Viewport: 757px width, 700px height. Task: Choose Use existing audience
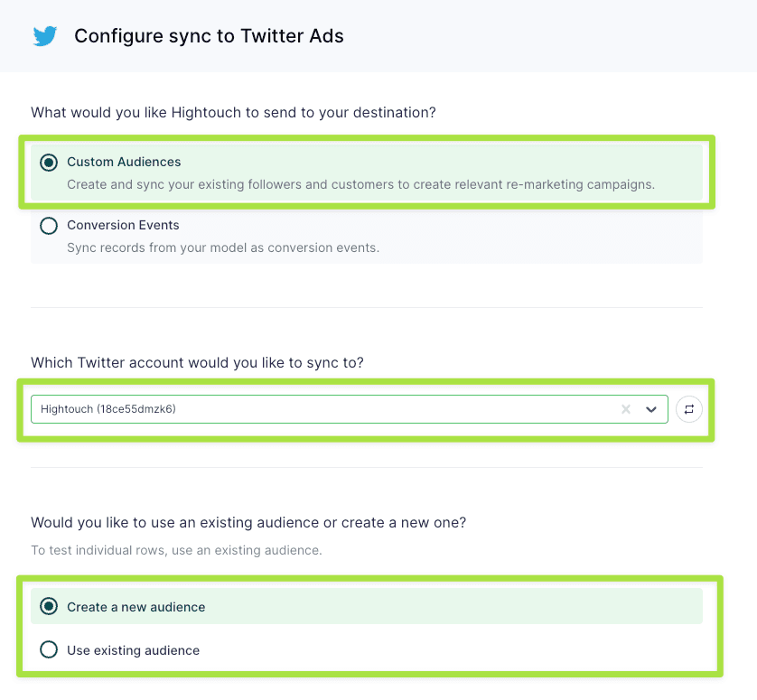pyautogui.click(x=49, y=650)
